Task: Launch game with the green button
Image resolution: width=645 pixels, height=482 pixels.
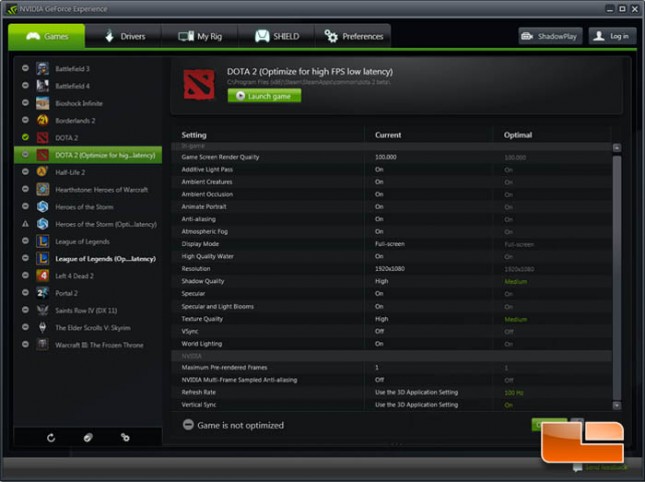Action: pos(264,96)
